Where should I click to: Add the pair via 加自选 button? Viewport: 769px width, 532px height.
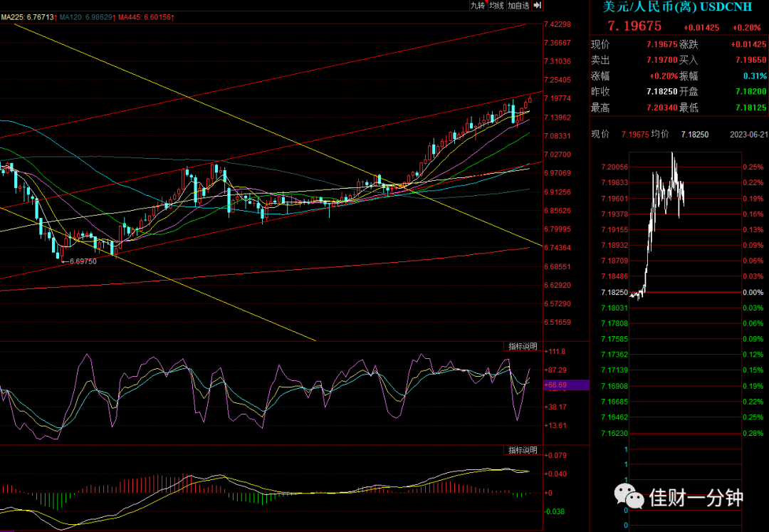tap(518, 6)
